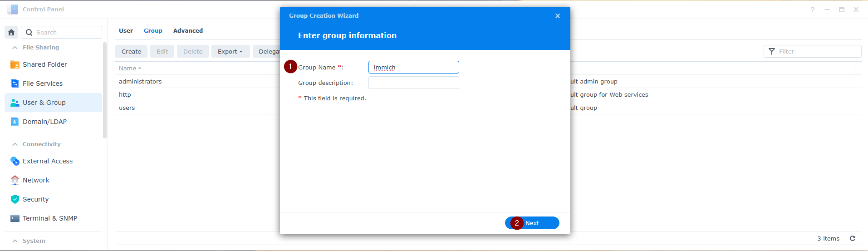Switch to the Advanced tab

point(188,31)
